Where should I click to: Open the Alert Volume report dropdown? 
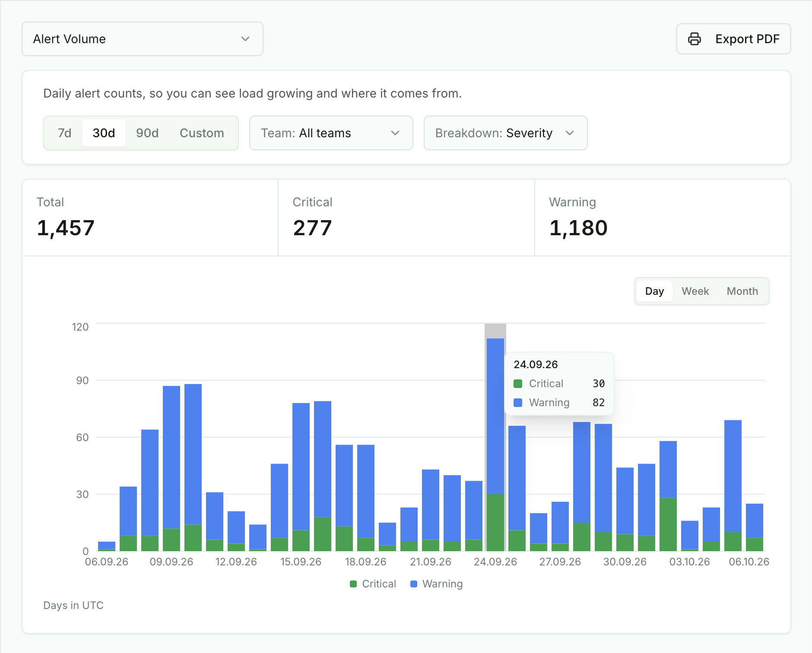pos(143,39)
